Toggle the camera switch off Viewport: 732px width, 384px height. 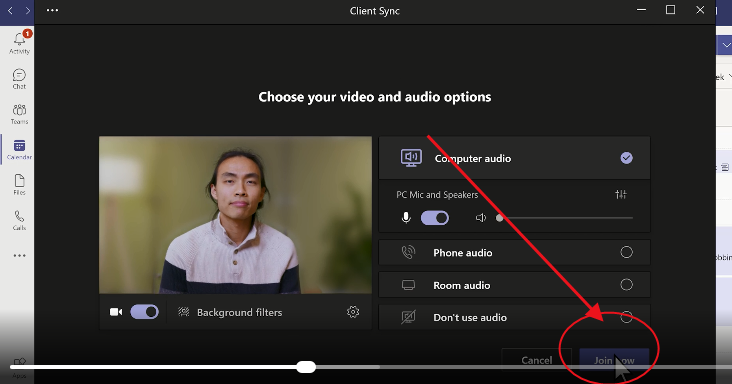[x=145, y=312]
